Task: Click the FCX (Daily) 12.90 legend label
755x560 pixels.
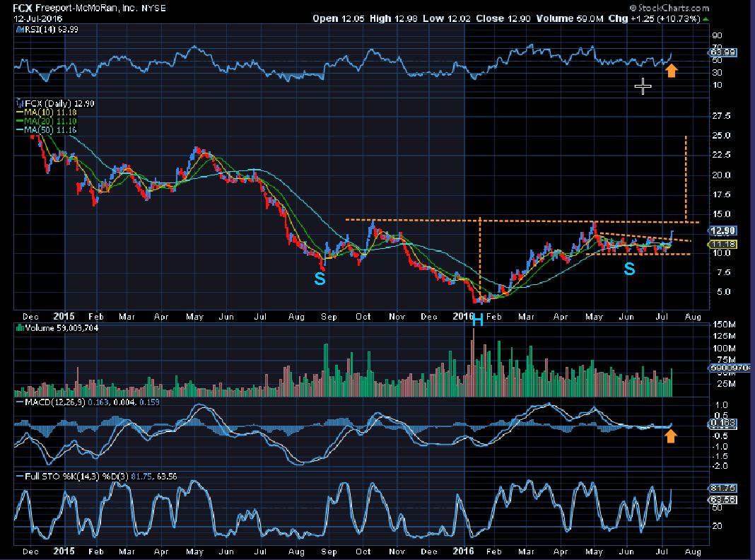Action: click(x=57, y=103)
